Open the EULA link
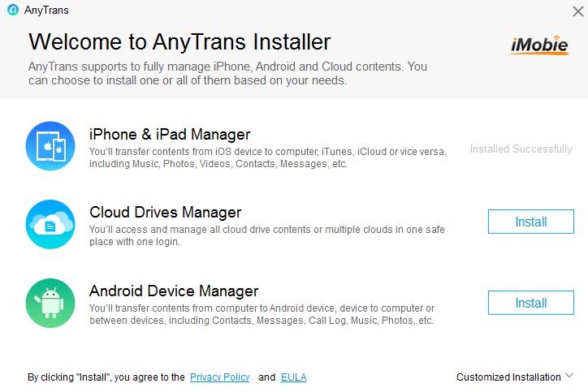The image size is (588, 392). (x=294, y=377)
